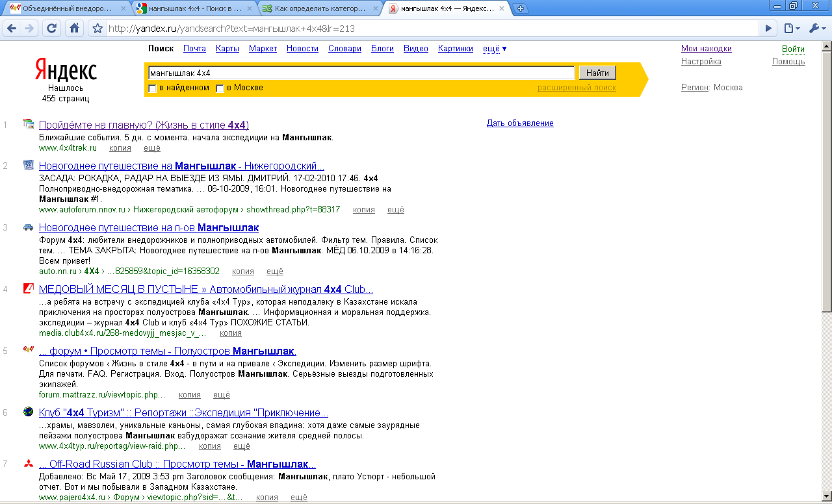Expand the 'ещё' services dropdown
The image size is (832, 504).
coord(495,49)
